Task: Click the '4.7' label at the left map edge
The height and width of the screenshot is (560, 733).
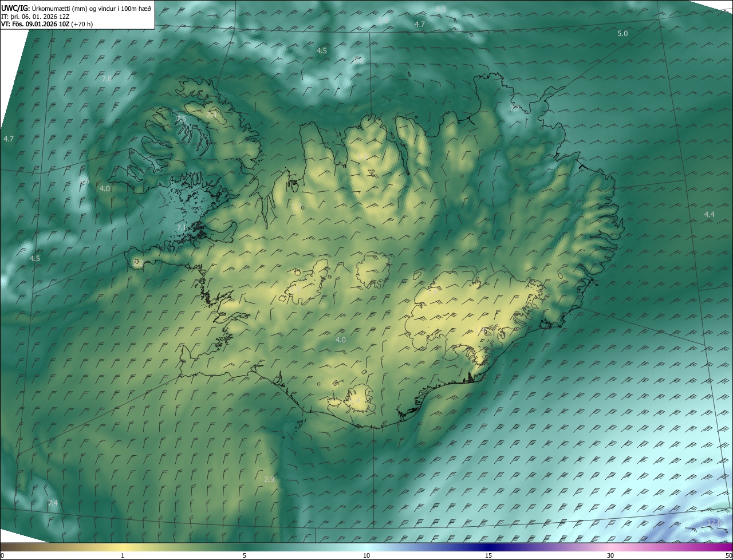Action: pyautogui.click(x=8, y=139)
